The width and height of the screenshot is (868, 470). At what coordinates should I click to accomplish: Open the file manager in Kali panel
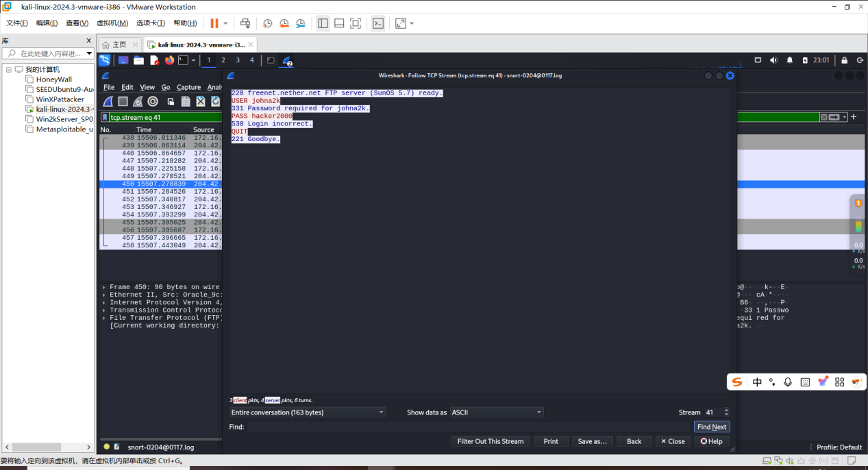[138, 60]
